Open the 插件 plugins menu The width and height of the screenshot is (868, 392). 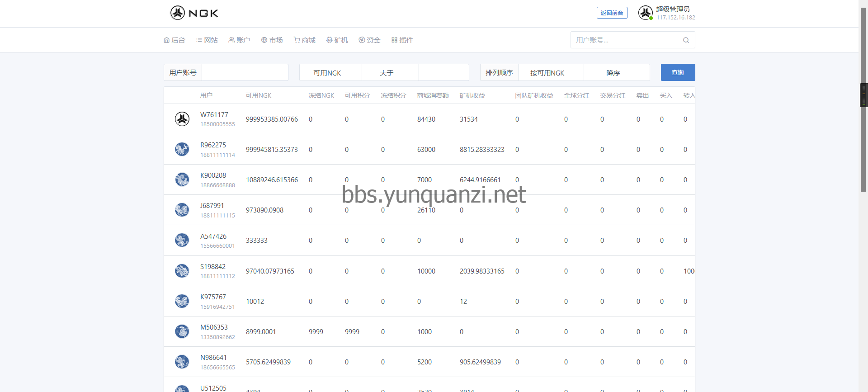(402, 40)
